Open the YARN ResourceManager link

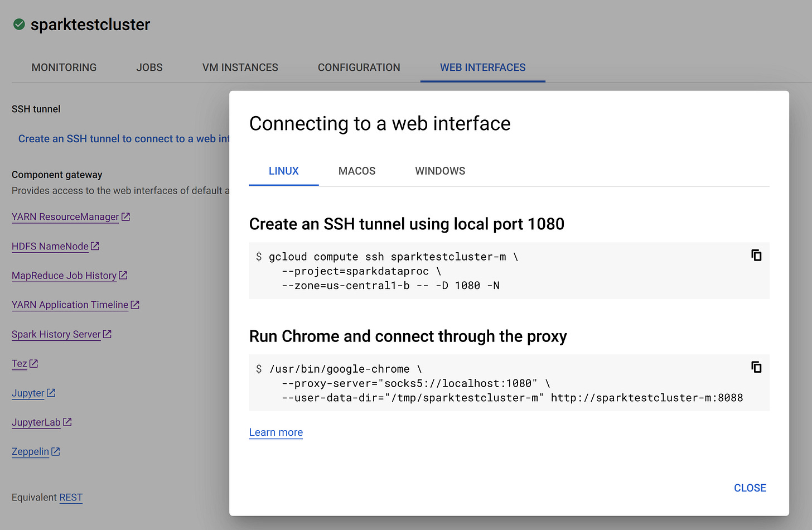click(65, 216)
